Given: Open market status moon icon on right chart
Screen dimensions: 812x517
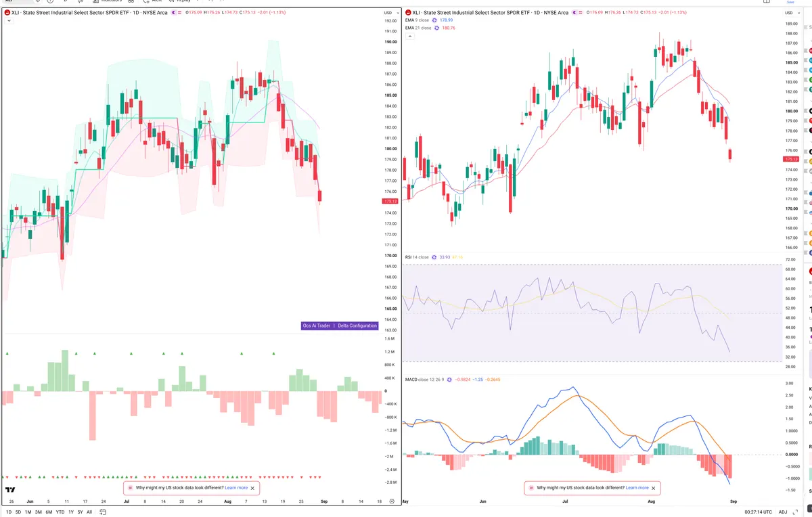Looking at the screenshot, I should (576, 12).
